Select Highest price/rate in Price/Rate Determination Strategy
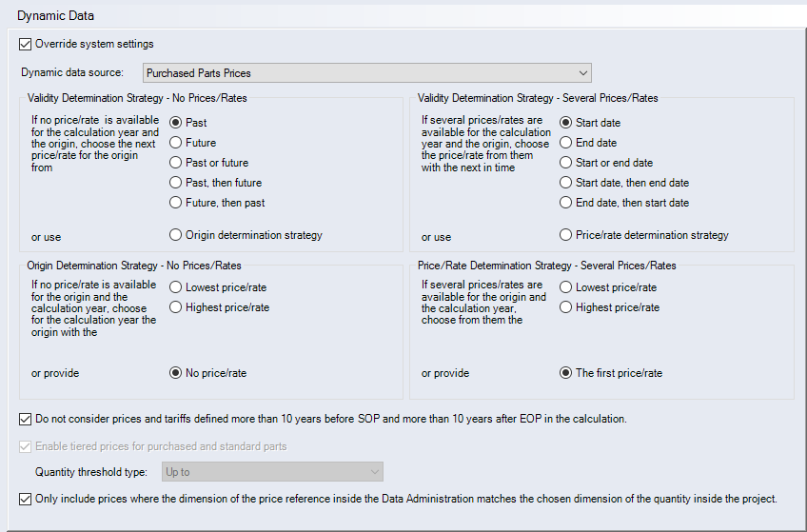Viewport: 807px width, 532px height. (x=566, y=307)
